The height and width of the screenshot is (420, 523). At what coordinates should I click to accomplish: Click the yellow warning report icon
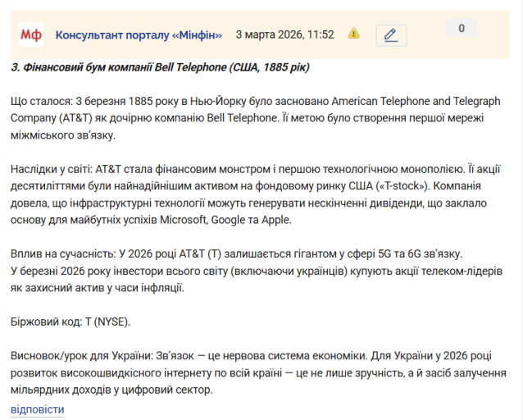tap(353, 34)
